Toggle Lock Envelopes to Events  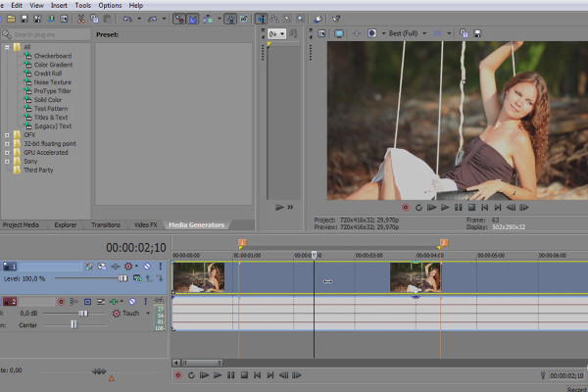(230, 19)
